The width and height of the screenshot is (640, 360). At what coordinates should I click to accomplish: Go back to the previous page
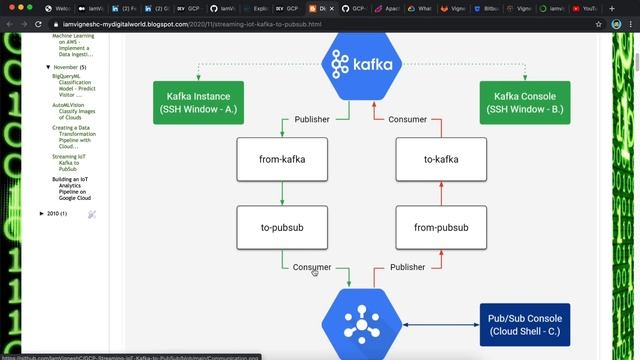click(x=9, y=24)
